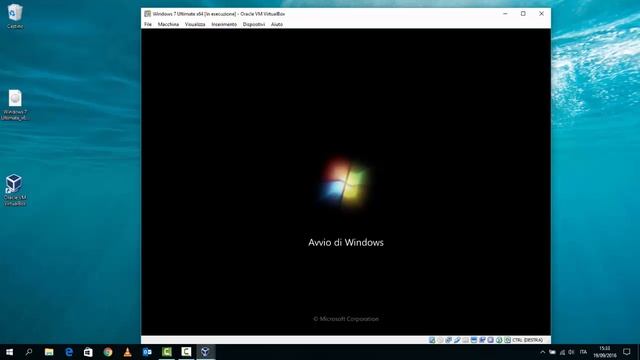The width and height of the screenshot is (640, 360).
Task: Click the shared folders status icon
Action: pos(465,340)
